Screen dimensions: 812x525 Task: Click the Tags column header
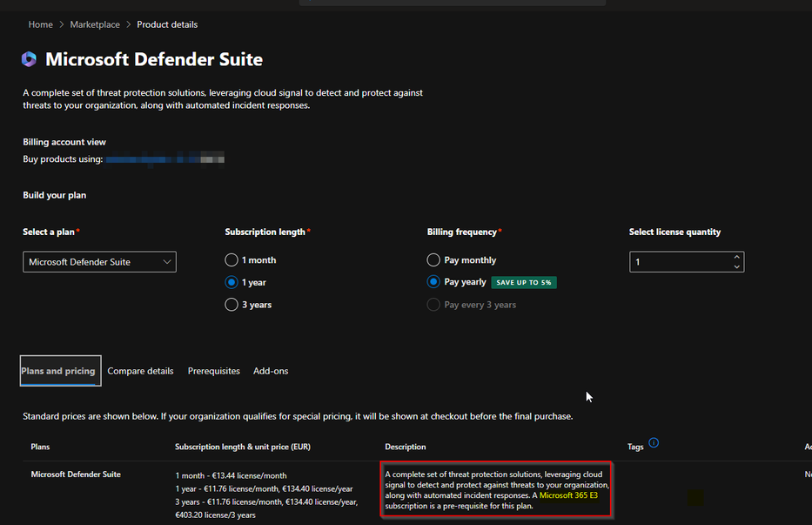click(635, 447)
